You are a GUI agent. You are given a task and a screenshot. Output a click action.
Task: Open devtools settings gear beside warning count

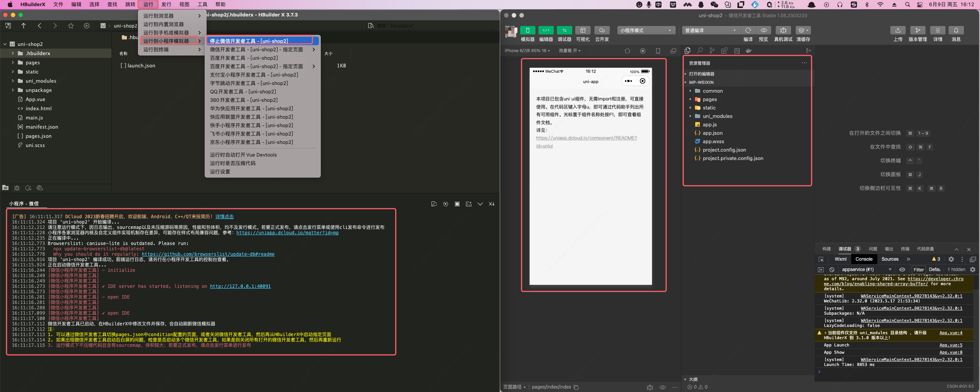click(951, 259)
